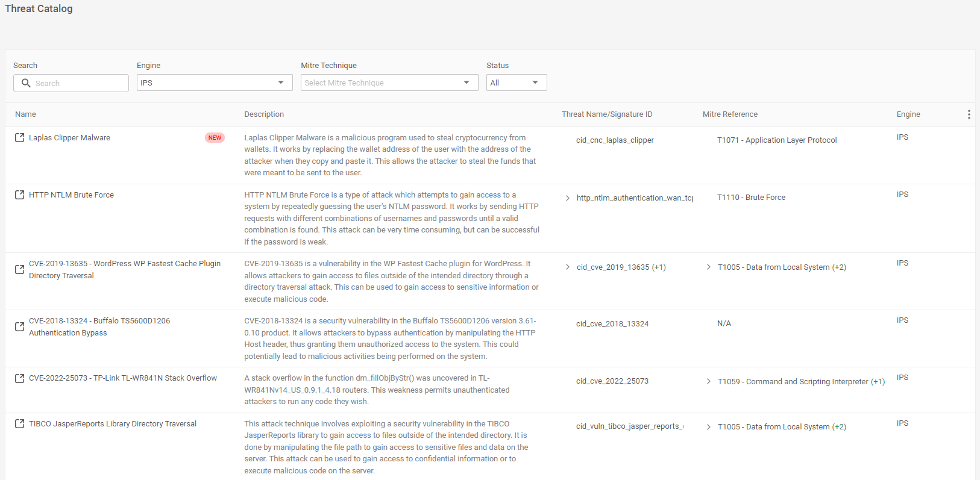The image size is (980, 480).
Task: Open CVE-2022-25073 TP-Link entry link icon
Action: (19, 378)
